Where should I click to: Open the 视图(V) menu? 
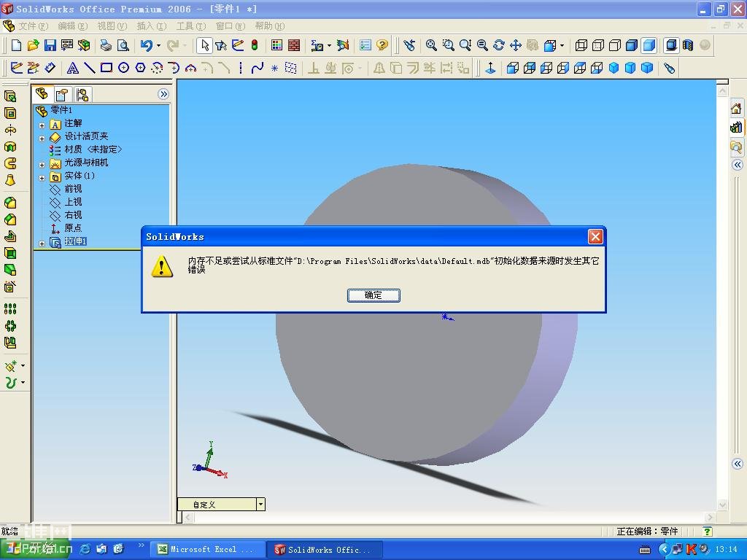pyautogui.click(x=112, y=26)
